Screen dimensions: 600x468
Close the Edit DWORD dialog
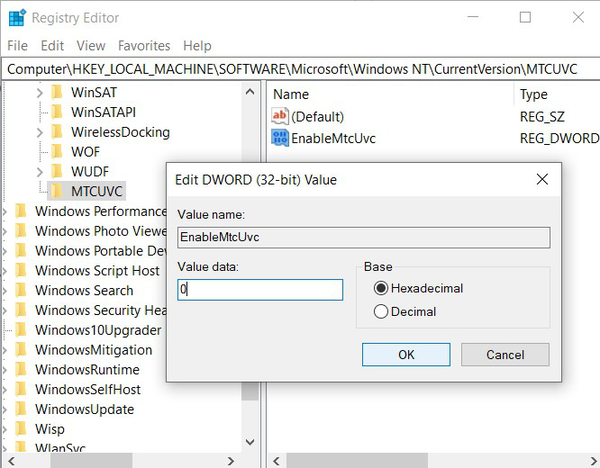(x=542, y=180)
